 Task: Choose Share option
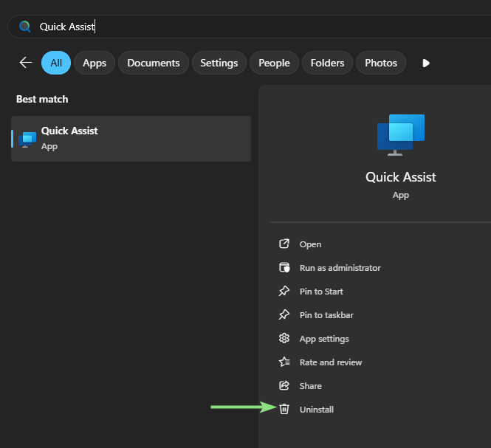pos(311,386)
